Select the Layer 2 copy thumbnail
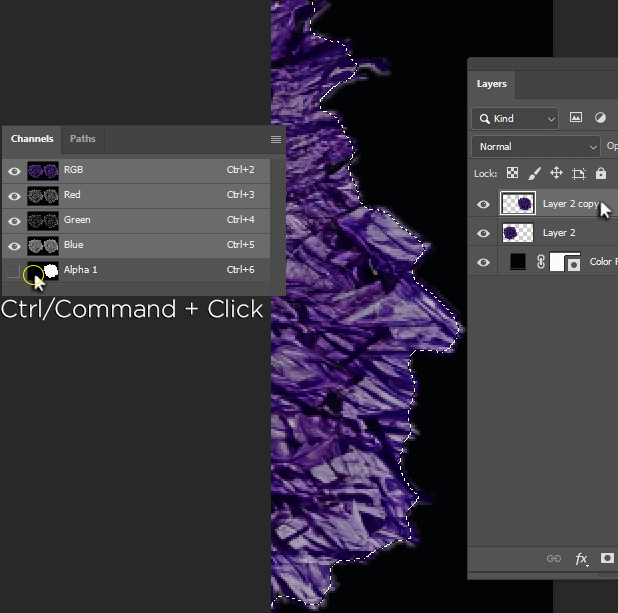The height and width of the screenshot is (613, 618). [518, 203]
